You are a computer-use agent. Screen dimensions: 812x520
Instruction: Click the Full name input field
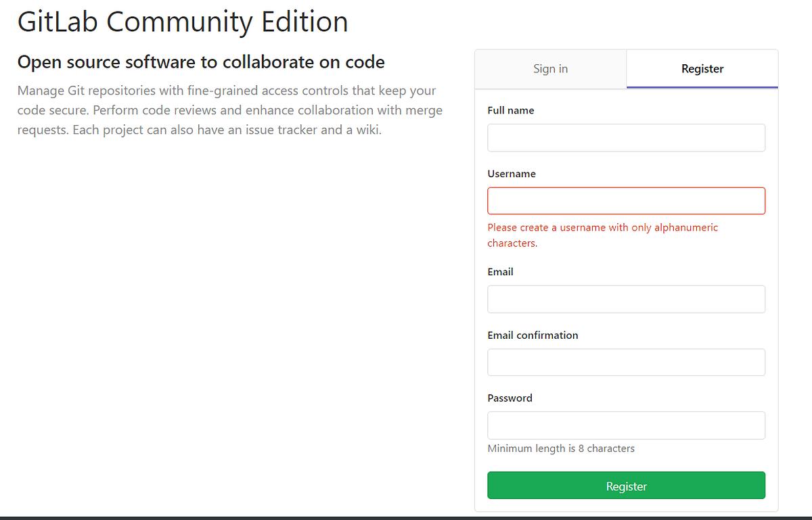(626, 138)
